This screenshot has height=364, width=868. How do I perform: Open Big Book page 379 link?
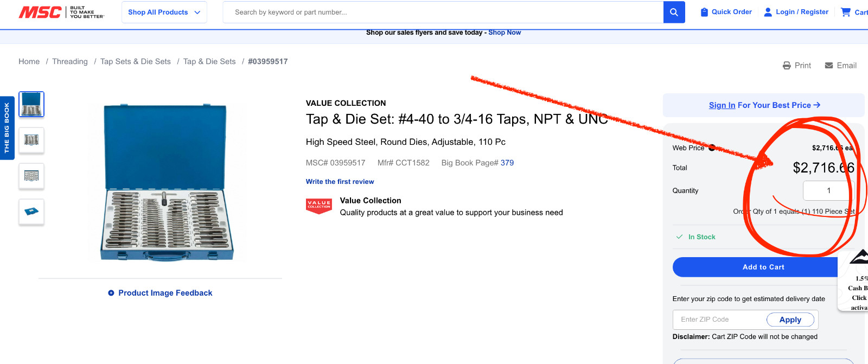tap(507, 163)
